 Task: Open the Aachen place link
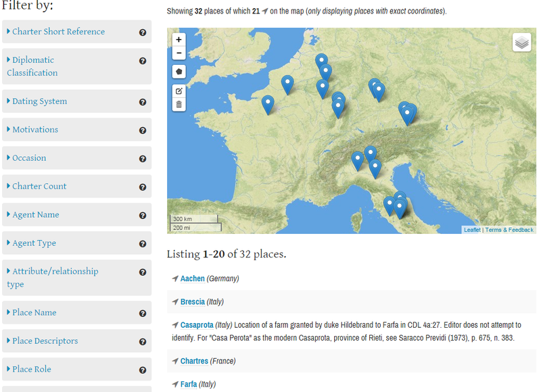click(192, 278)
